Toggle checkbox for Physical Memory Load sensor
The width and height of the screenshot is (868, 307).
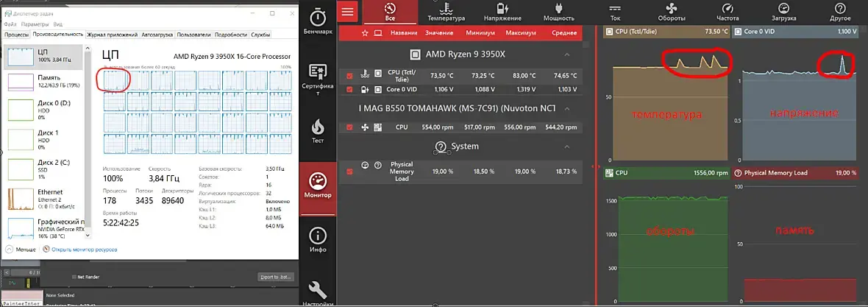click(x=349, y=172)
